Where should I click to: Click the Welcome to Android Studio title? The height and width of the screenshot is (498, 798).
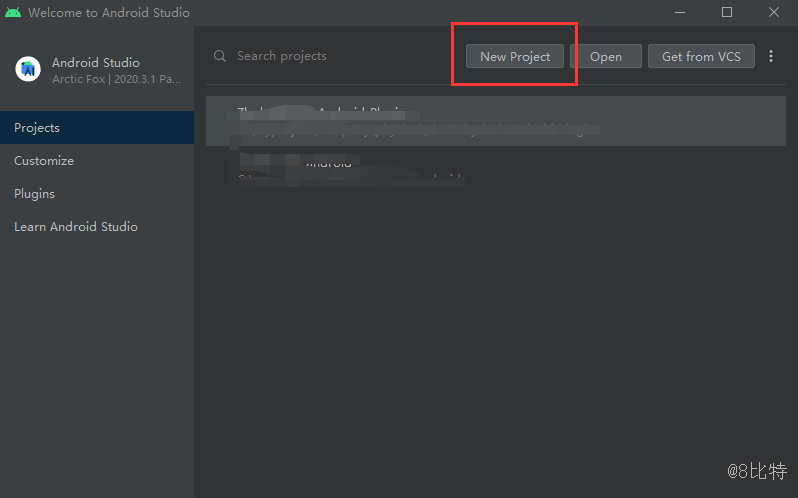[x=108, y=13]
